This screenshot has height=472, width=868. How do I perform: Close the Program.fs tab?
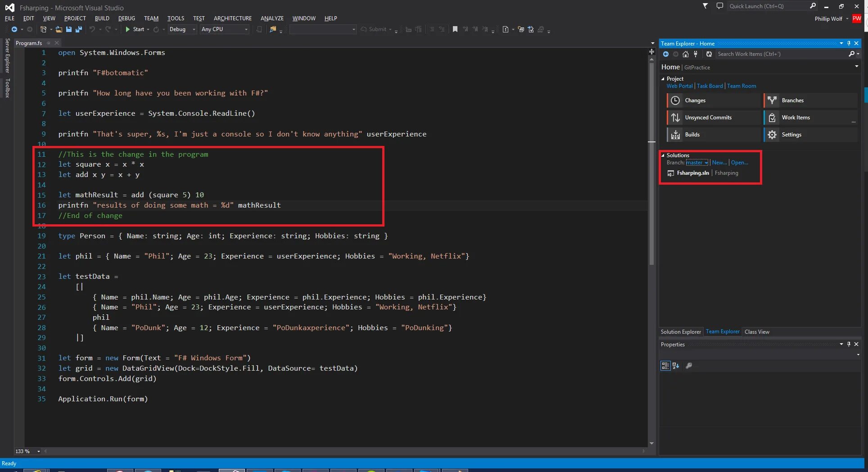pyautogui.click(x=57, y=43)
